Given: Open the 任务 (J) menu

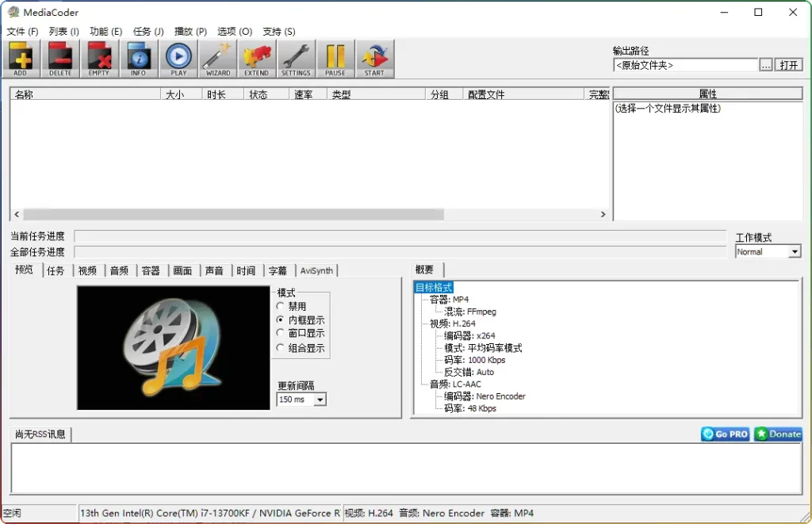Looking at the screenshot, I should click(x=148, y=32).
